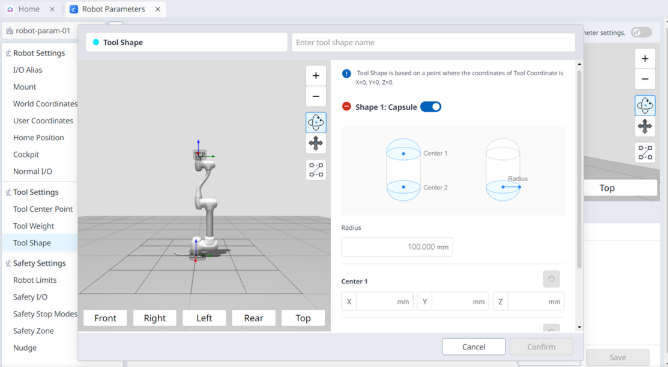The height and width of the screenshot is (367, 668).
Task: Remove Shape 1 with red minus icon
Action: [x=346, y=107]
